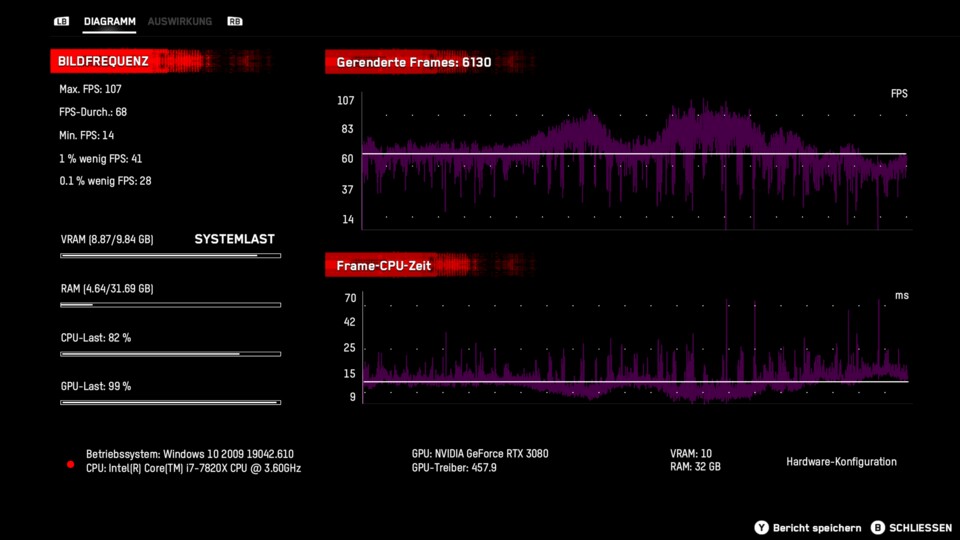Switch to the DIAGRAMM tab

click(110, 21)
